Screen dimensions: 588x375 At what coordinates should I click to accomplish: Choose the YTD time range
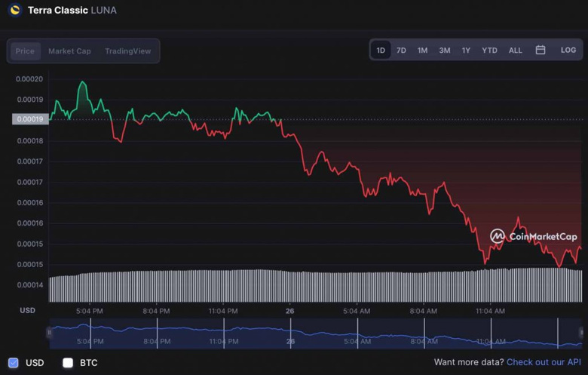coord(489,51)
